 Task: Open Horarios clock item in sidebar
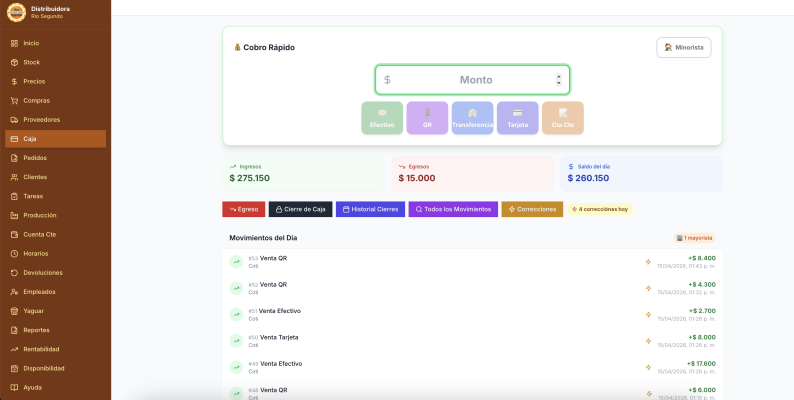36,253
